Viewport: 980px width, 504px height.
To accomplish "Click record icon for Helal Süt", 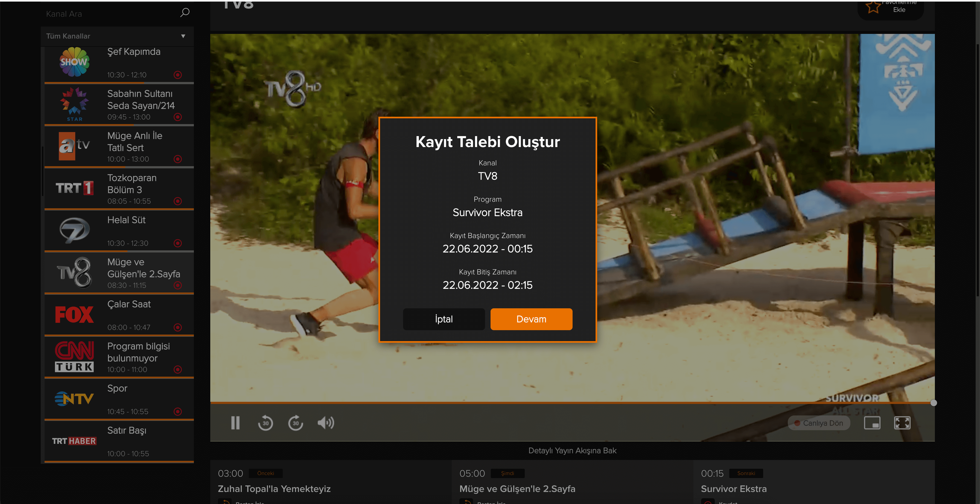I will [178, 244].
